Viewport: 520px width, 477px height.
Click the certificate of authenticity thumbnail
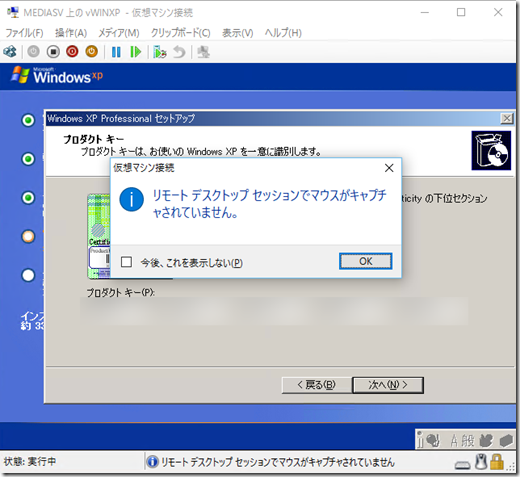tap(99, 236)
